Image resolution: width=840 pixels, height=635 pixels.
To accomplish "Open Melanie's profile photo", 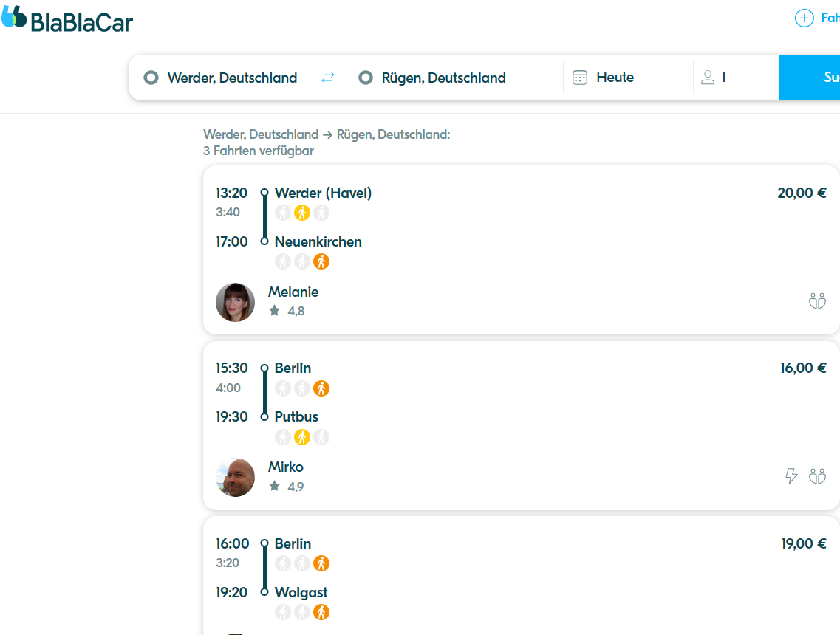I will (x=235, y=302).
